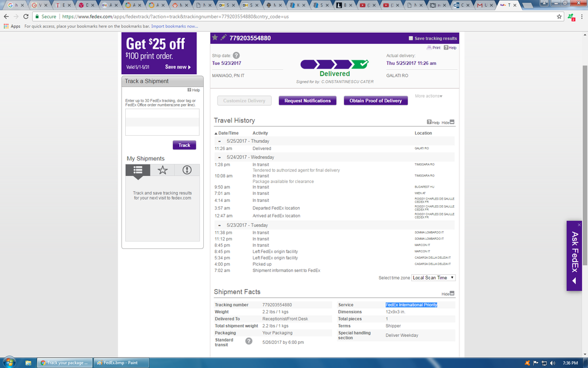The width and height of the screenshot is (588, 368).
Task: Reload the FedEx tracking page
Action: coord(26,17)
